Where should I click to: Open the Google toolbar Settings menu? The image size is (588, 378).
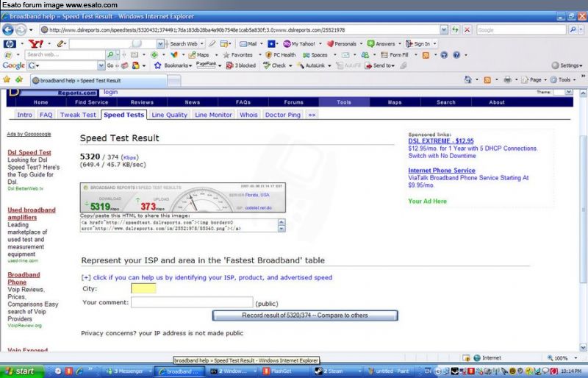point(567,65)
